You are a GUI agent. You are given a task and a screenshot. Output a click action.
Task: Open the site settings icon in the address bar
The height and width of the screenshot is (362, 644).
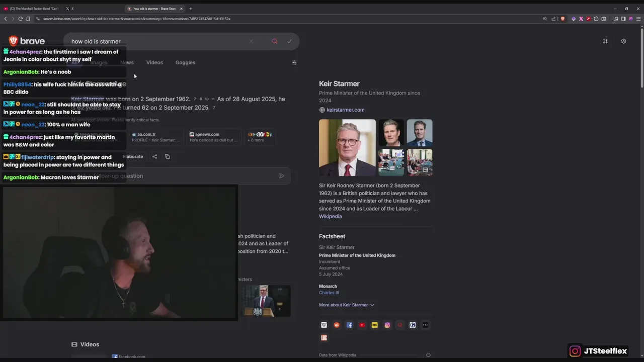tap(38, 19)
